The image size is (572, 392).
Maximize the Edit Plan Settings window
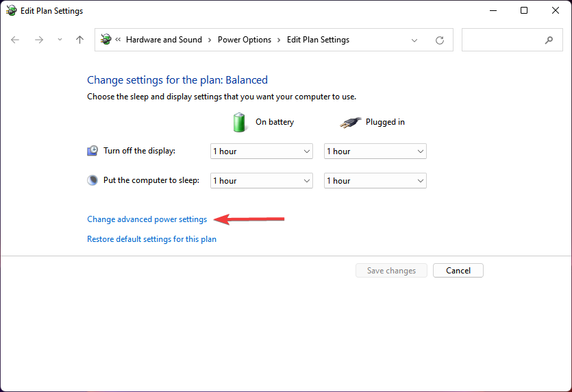[524, 10]
